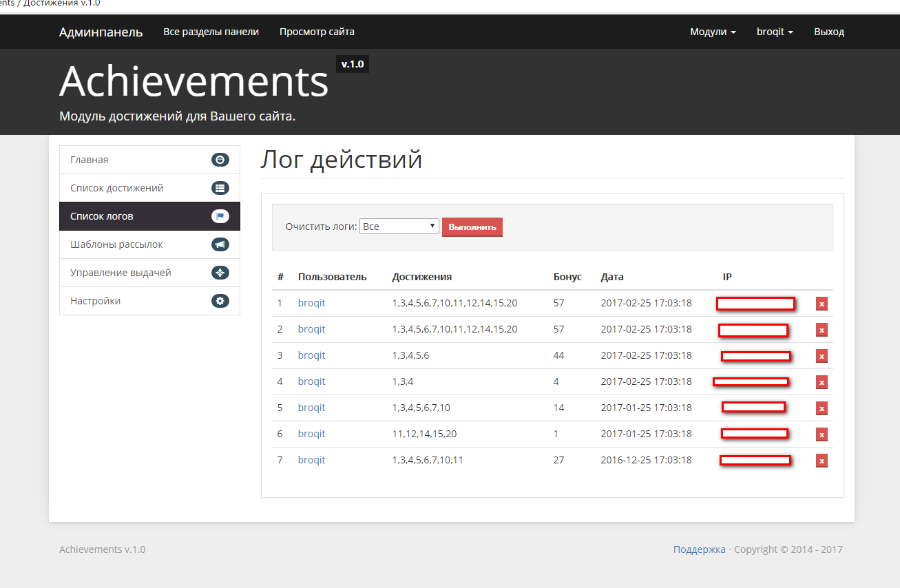This screenshot has width=900, height=588.
Task: Open Все разделы панели
Action: (211, 32)
